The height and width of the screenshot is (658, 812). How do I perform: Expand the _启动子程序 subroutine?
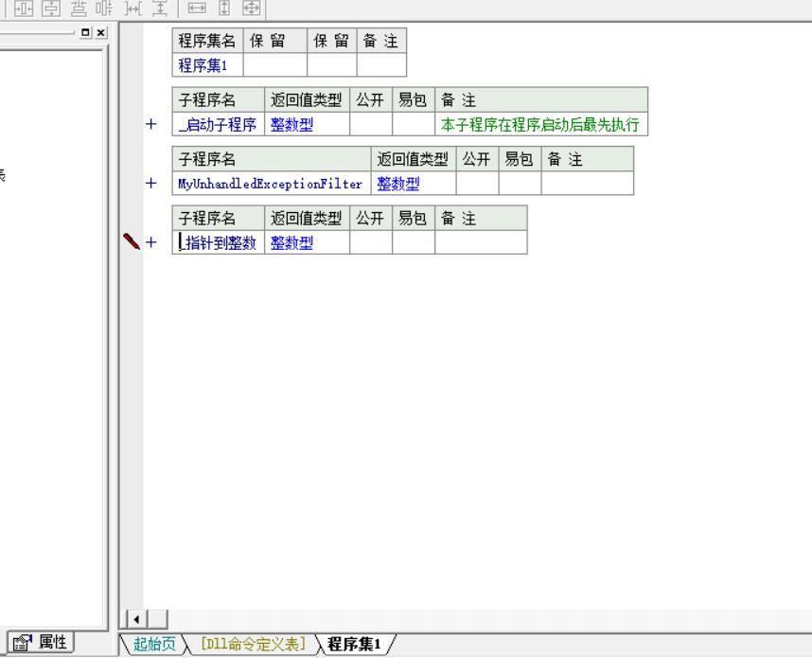click(x=151, y=124)
